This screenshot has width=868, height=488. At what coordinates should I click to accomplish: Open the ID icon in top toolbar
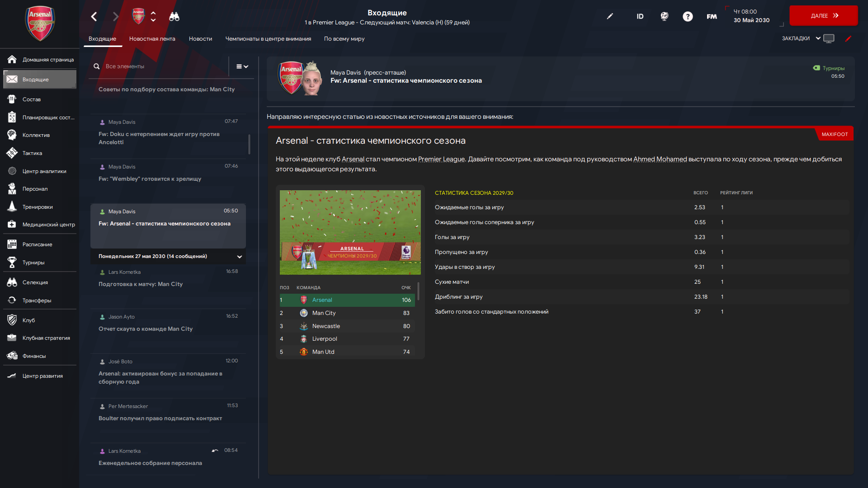pyautogui.click(x=640, y=16)
